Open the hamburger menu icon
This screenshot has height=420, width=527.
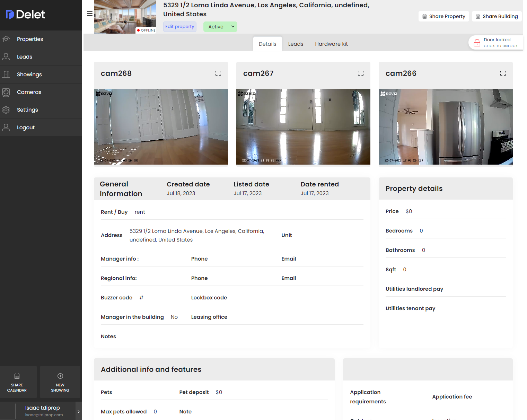pyautogui.click(x=89, y=14)
